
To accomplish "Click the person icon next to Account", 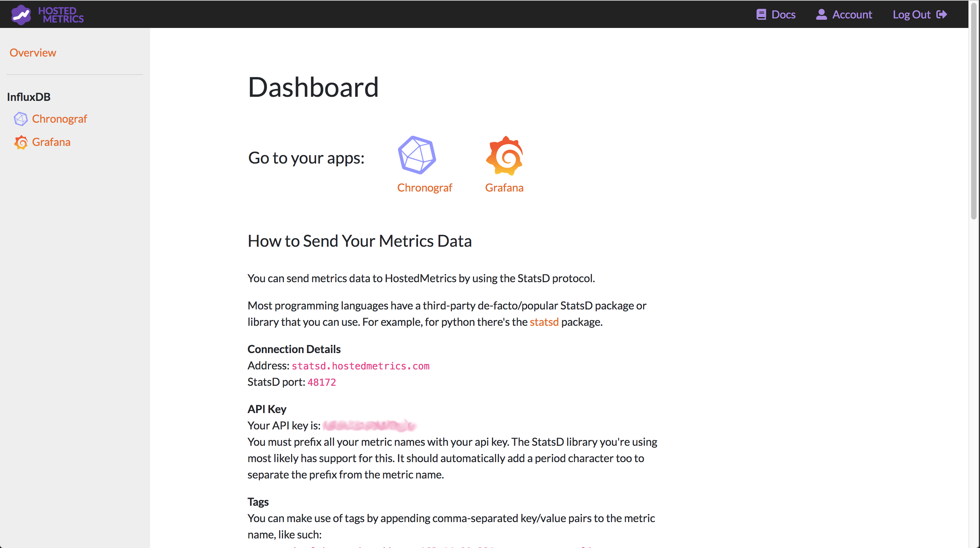I will coord(821,14).
